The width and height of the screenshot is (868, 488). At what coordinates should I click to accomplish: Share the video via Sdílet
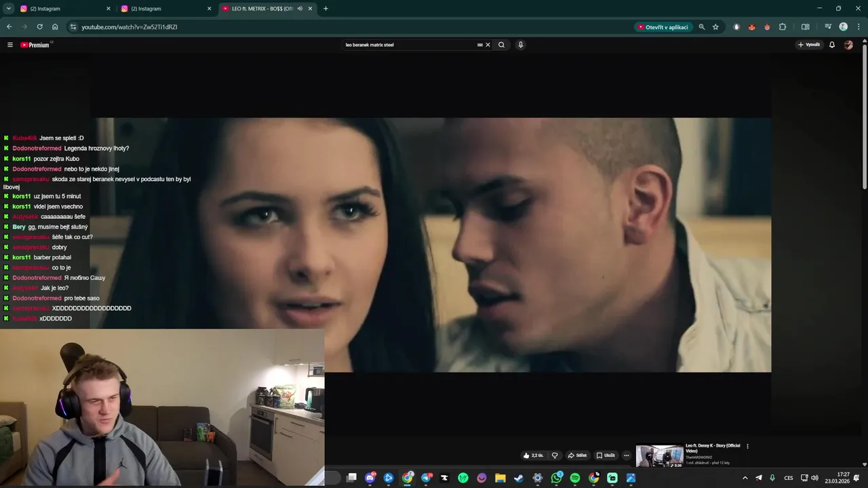tap(577, 455)
